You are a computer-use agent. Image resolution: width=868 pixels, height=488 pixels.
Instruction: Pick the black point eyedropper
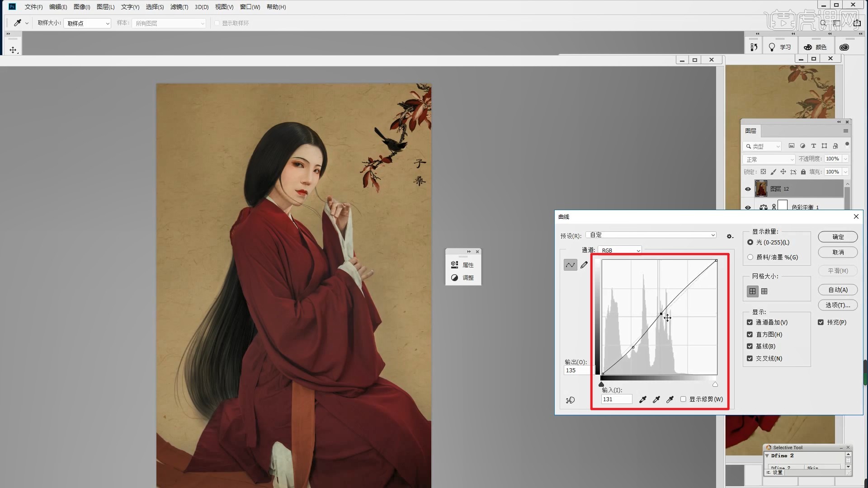click(642, 399)
